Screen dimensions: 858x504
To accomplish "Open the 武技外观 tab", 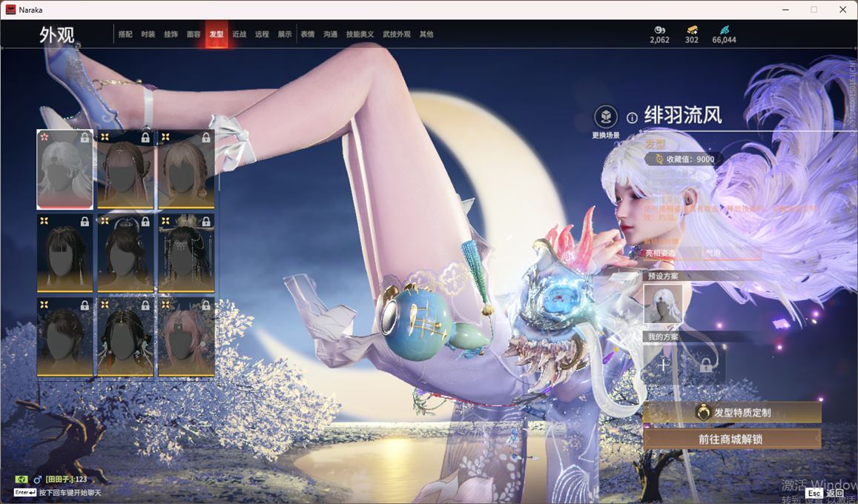I will point(397,34).
